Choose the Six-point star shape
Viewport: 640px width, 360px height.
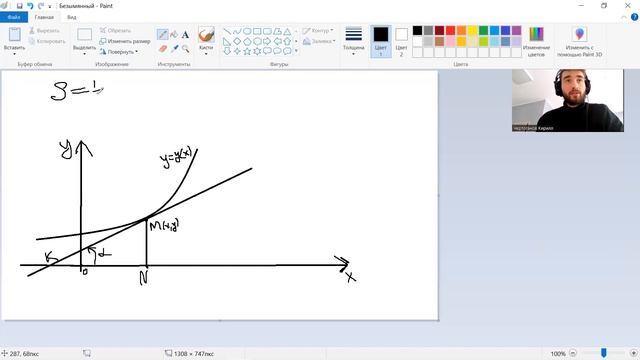pyautogui.click(x=257, y=51)
